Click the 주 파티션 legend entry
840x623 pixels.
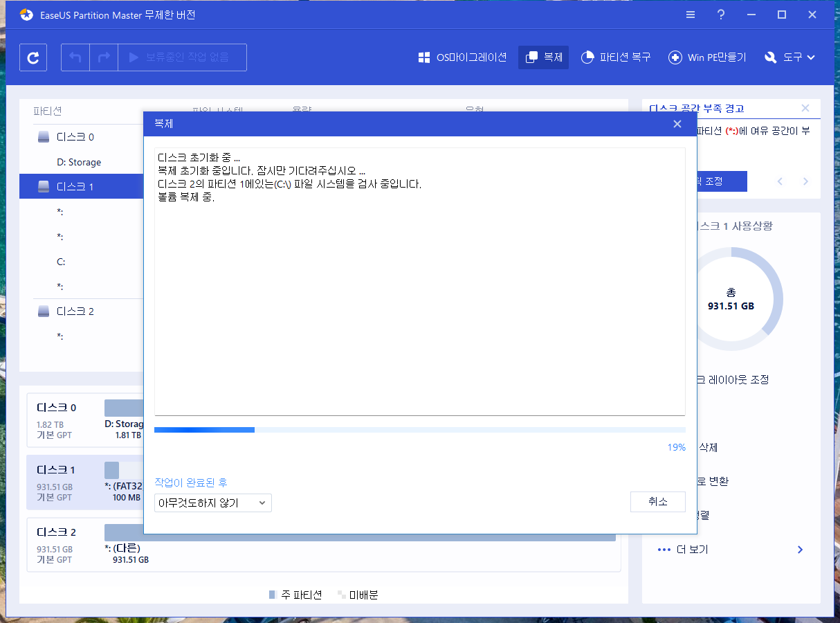(295, 595)
